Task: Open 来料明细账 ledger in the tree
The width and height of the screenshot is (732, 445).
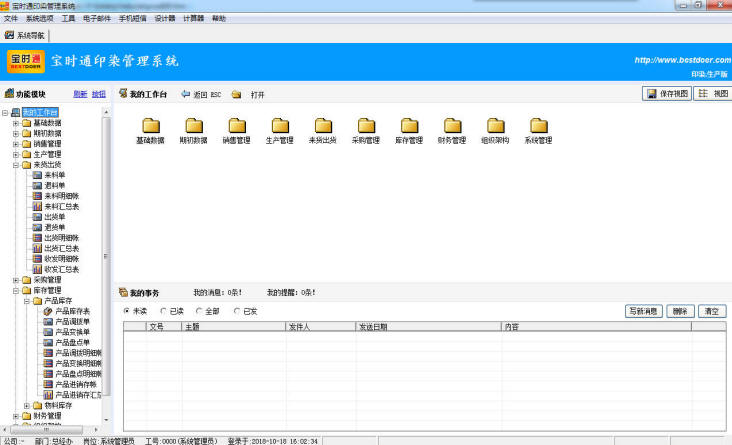Action: coord(62,196)
